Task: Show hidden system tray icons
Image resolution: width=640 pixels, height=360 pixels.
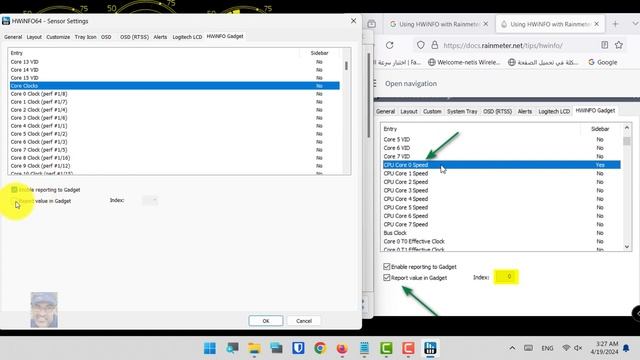Action: (x=512, y=348)
